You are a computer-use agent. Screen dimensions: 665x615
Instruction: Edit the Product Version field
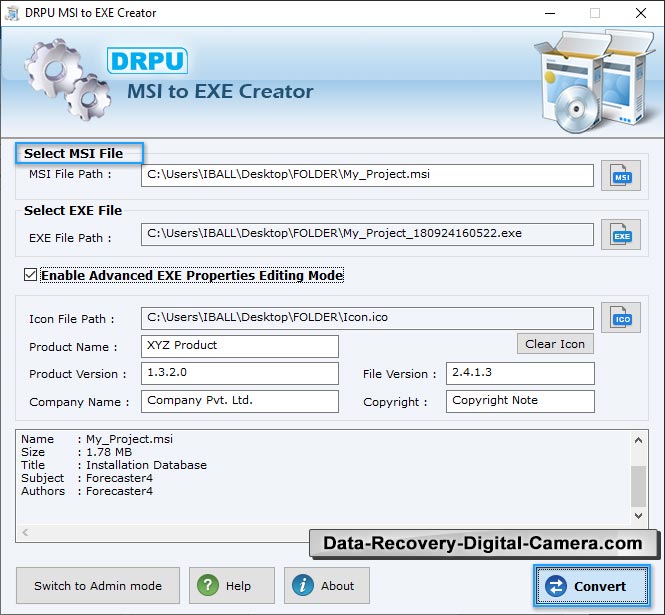(240, 373)
